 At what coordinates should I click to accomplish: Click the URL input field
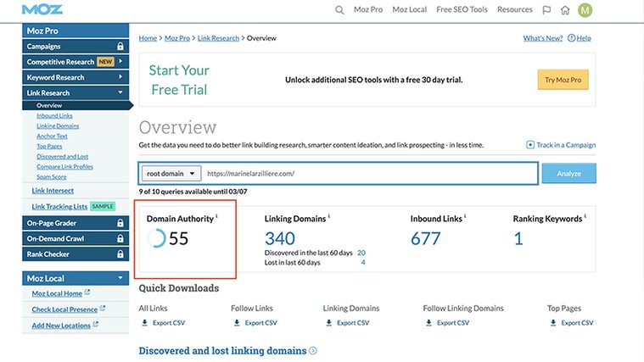pos(371,174)
